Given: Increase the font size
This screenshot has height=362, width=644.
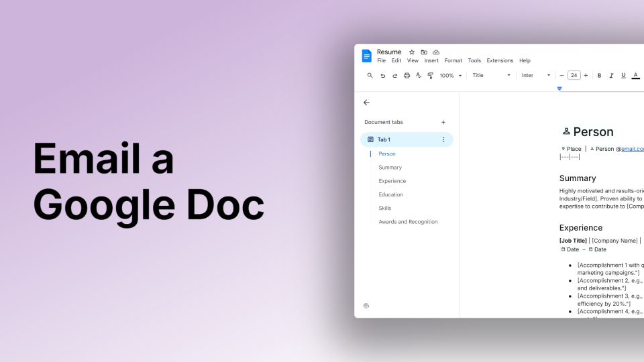Looking at the screenshot, I should point(586,76).
